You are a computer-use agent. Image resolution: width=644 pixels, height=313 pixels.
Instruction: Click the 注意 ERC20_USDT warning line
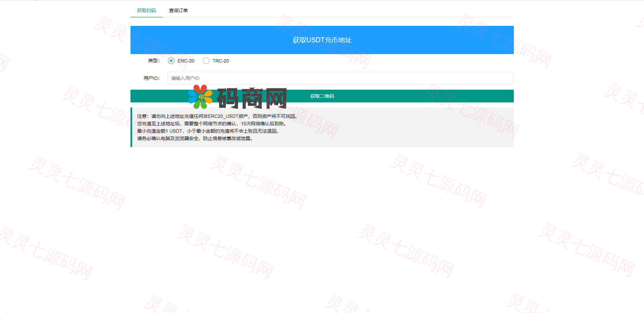[217, 116]
